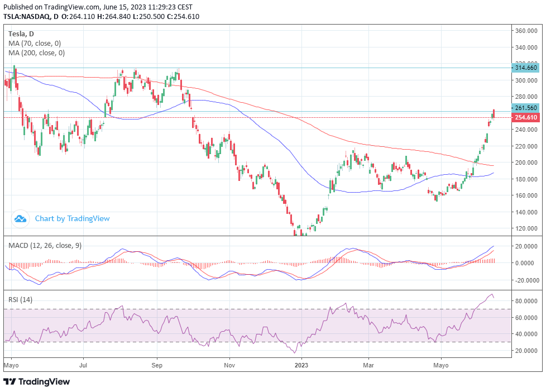Image resolution: width=546 pixels, height=392 pixels.
Task: Open the Chart by TradingView link
Action: click(73, 218)
